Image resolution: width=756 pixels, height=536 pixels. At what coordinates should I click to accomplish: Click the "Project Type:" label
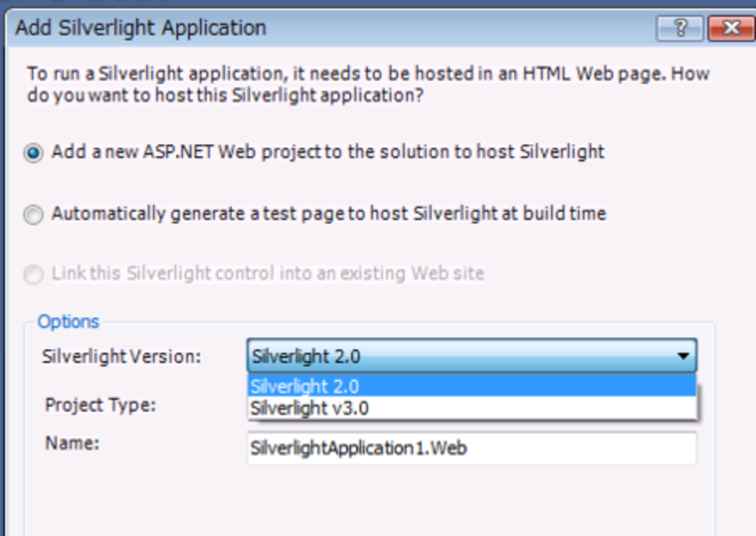coord(101,405)
